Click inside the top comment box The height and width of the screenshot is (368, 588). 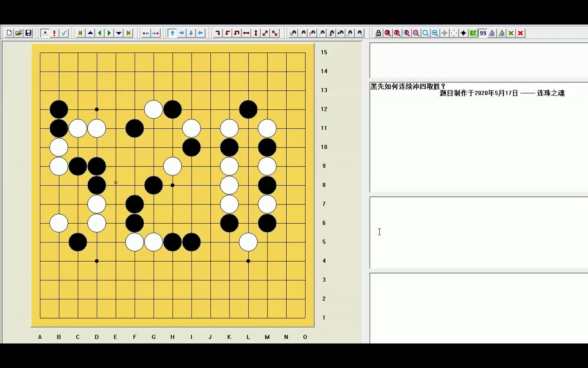click(479, 60)
